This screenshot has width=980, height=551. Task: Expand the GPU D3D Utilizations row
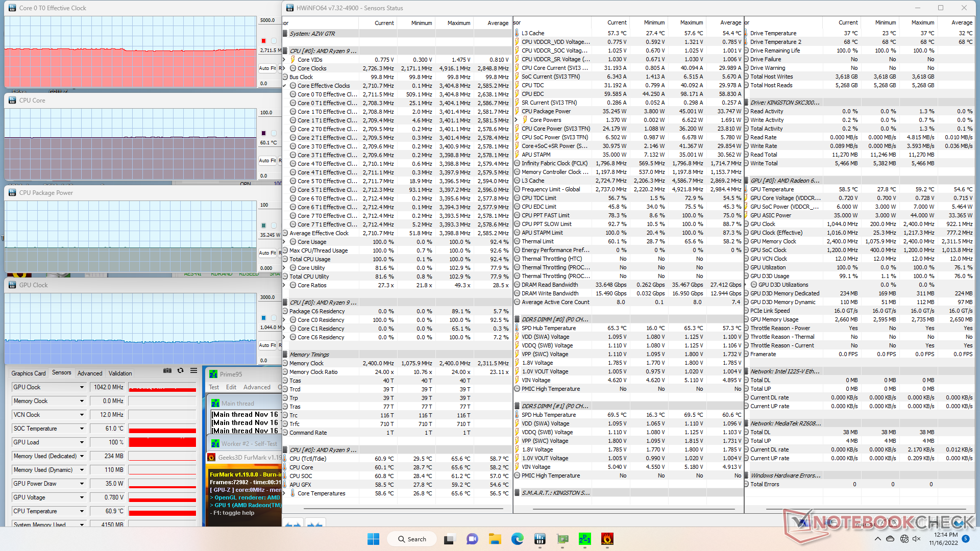tap(746, 285)
